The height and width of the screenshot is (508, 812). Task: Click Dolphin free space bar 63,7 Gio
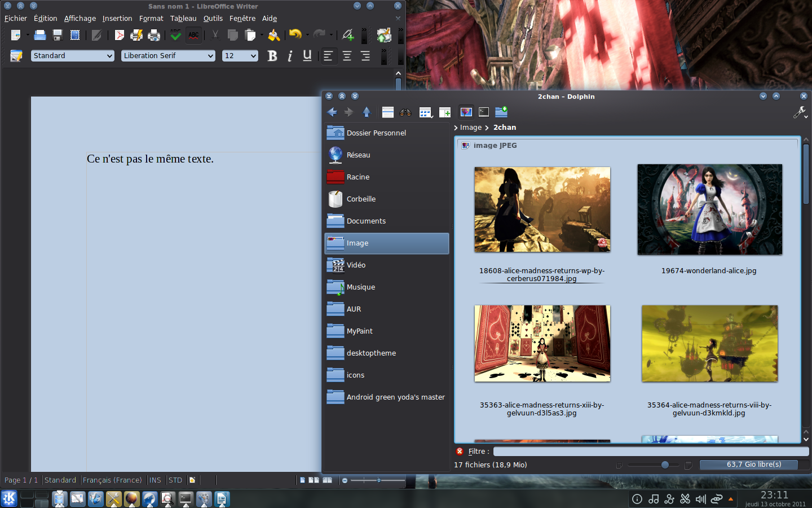754,465
